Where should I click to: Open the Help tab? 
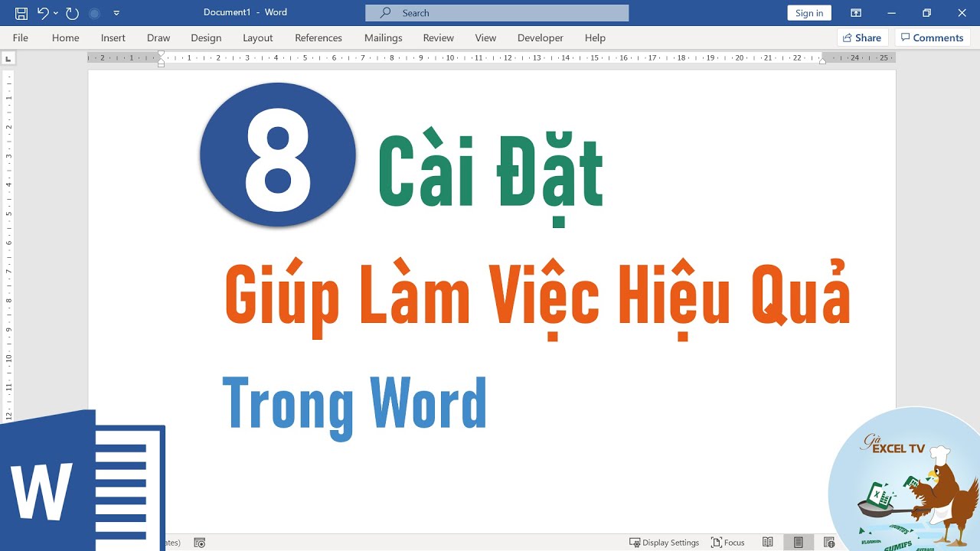[595, 37]
